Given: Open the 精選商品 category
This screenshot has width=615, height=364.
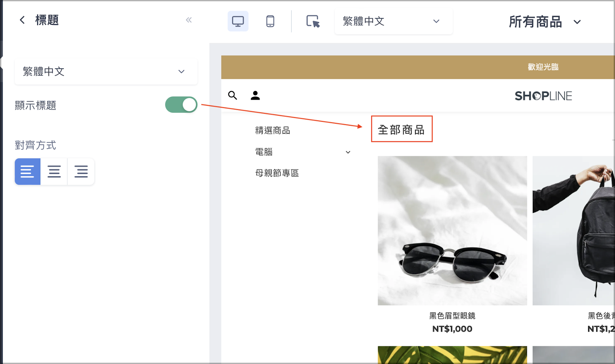Looking at the screenshot, I should 273,131.
